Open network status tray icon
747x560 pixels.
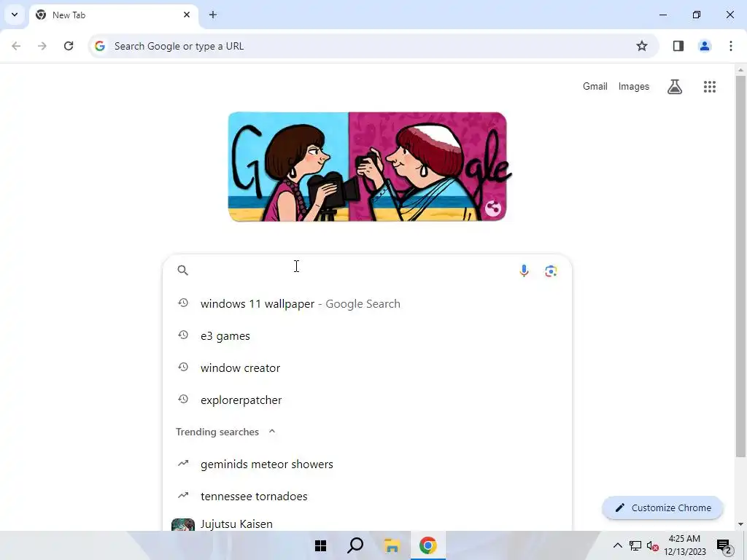pyautogui.click(x=635, y=545)
